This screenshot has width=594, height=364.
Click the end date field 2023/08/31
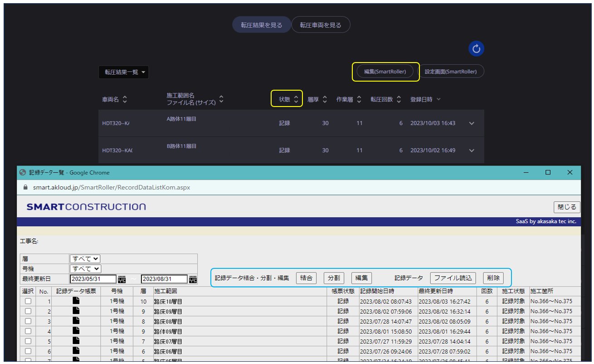point(164,279)
